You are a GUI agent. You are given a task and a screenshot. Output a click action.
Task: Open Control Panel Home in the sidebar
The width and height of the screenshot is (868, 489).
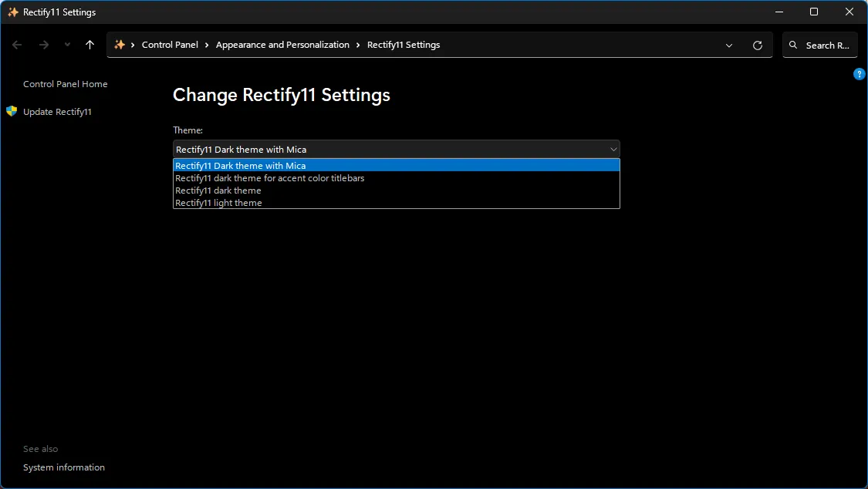[66, 83]
